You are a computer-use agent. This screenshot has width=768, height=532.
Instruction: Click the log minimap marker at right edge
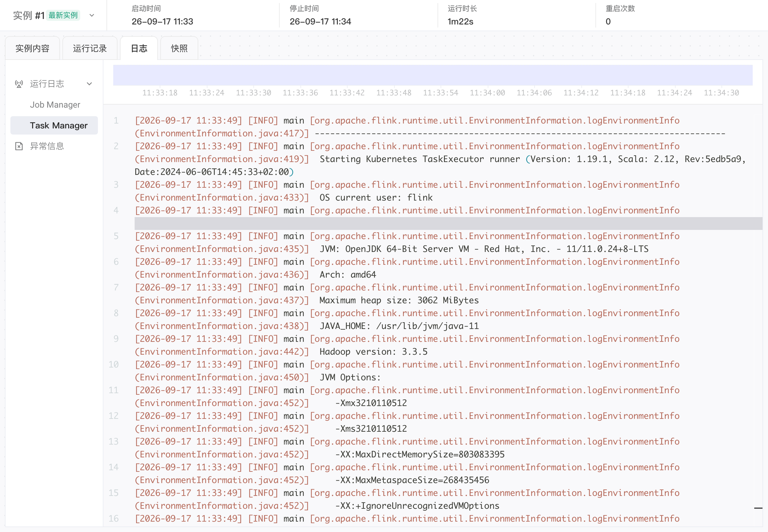[x=758, y=508]
